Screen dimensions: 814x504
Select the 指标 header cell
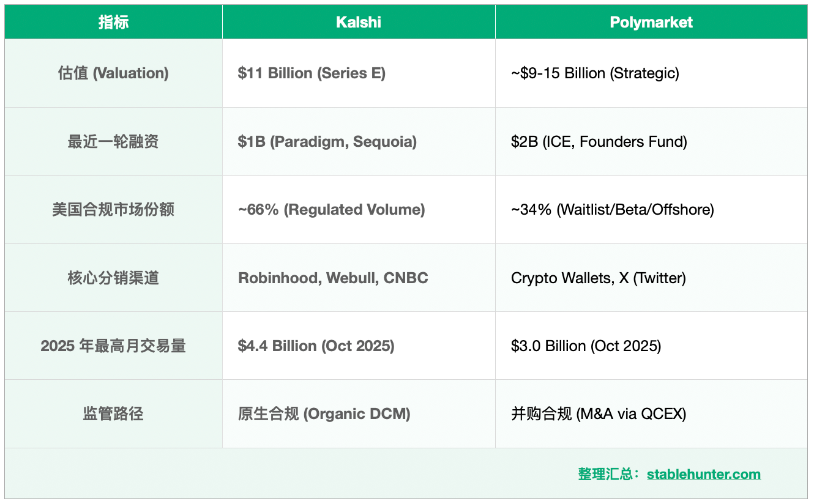[x=113, y=23]
